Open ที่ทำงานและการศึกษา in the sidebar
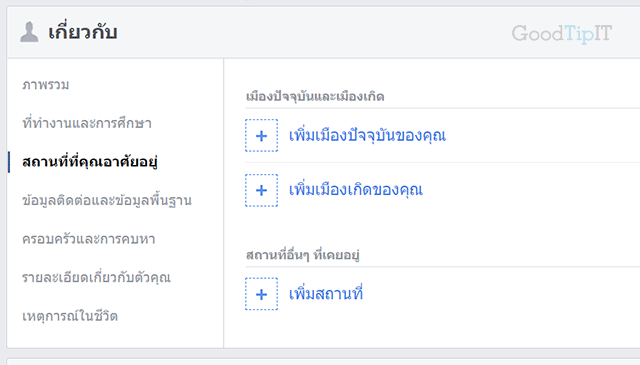Screen dimensions: 640x365 [x=87, y=123]
